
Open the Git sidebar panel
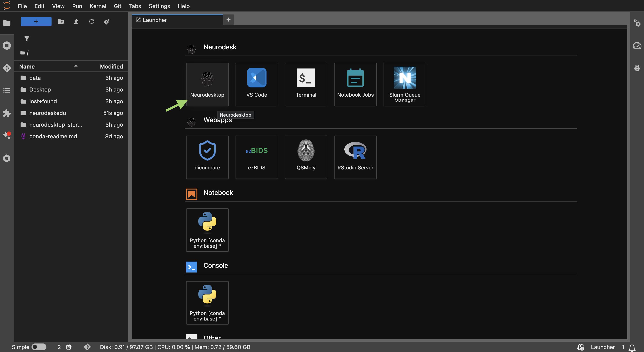(7, 68)
